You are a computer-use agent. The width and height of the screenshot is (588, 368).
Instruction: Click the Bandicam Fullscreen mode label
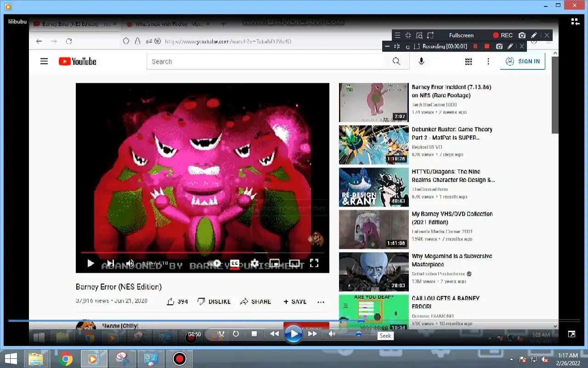pos(461,35)
